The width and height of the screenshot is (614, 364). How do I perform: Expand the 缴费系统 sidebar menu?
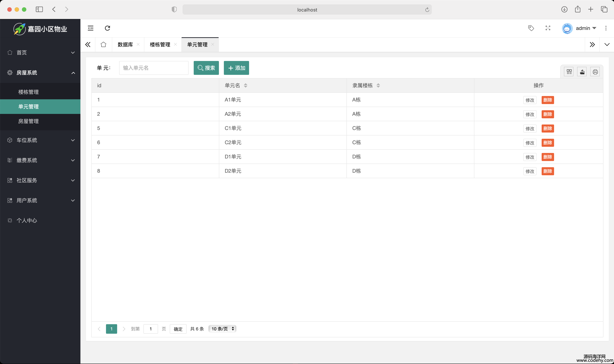[x=40, y=160]
